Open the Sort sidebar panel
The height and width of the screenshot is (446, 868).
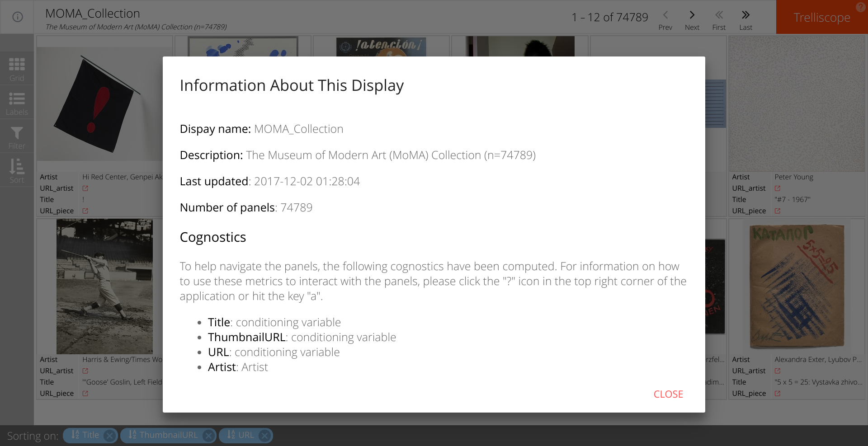pyautogui.click(x=17, y=170)
